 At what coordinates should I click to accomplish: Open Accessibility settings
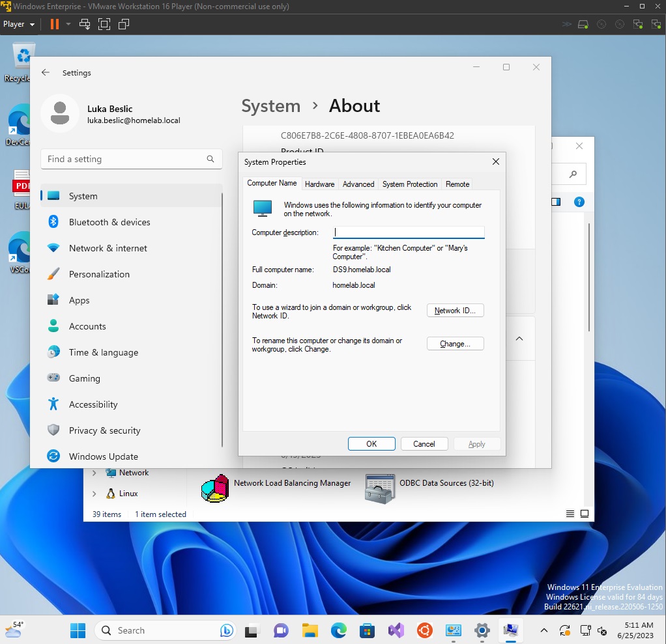point(131,404)
